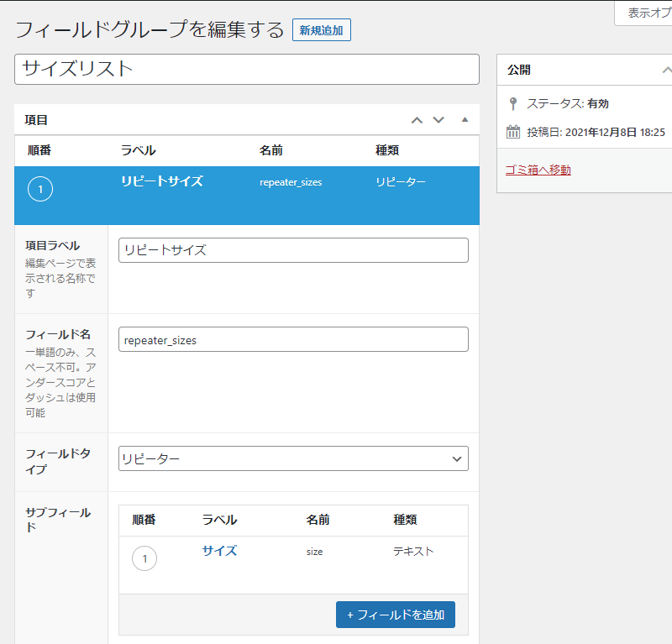672x644 pixels.
Task: Click ステータス: 有効 text
Action: pyautogui.click(x=568, y=103)
